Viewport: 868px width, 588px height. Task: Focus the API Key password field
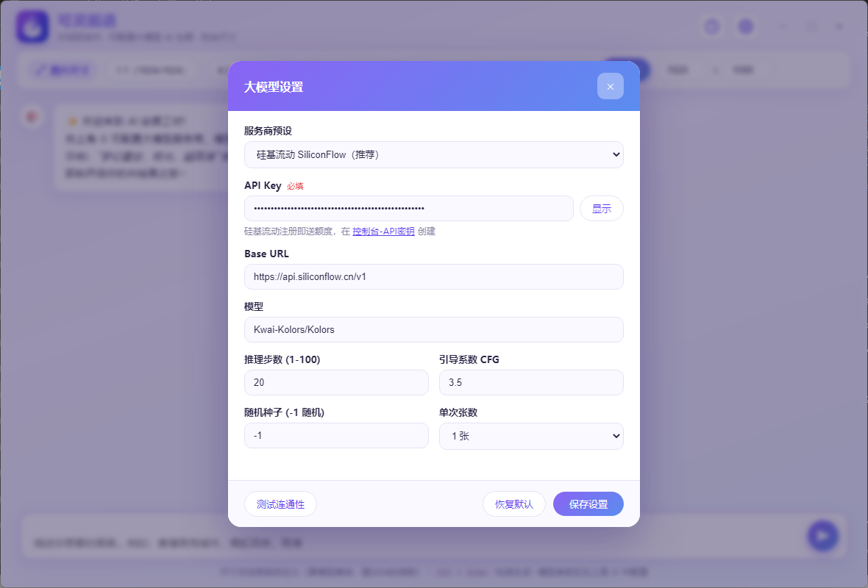(408, 209)
